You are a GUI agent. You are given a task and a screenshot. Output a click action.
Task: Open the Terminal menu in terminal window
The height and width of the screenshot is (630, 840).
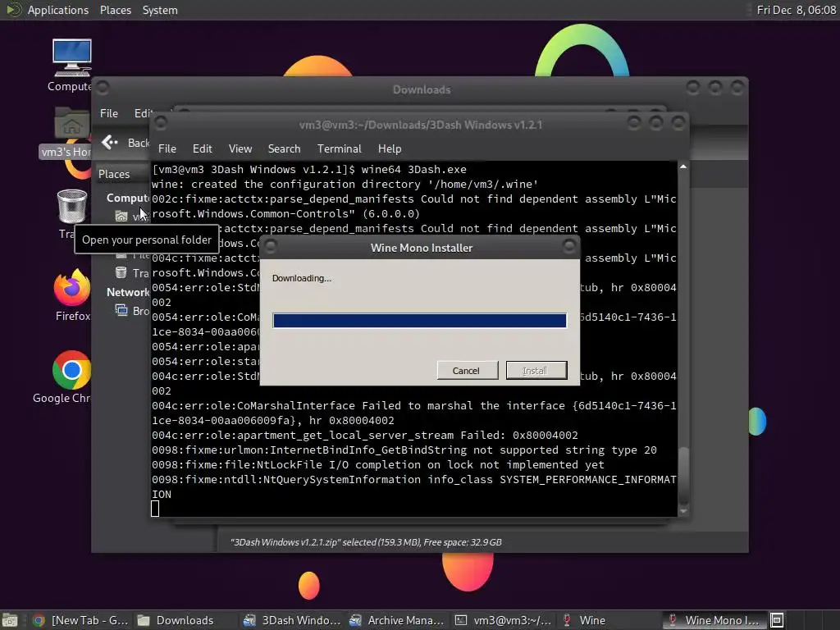(x=339, y=148)
